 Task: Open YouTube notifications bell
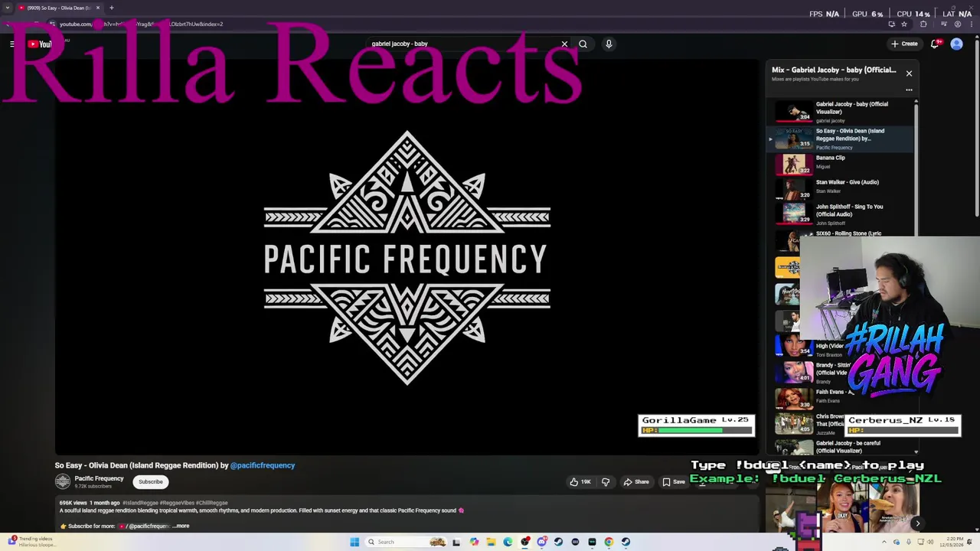(935, 44)
